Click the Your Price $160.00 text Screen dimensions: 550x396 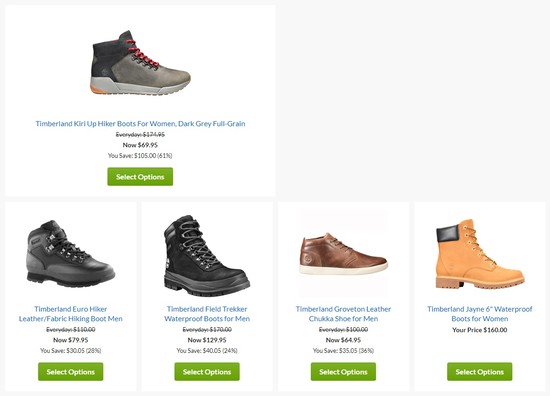pyautogui.click(x=480, y=330)
